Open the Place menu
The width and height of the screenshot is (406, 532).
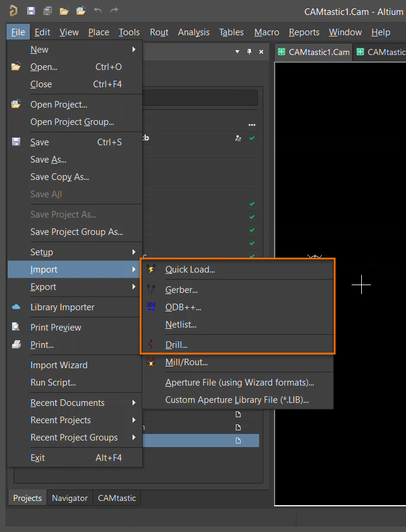click(99, 32)
